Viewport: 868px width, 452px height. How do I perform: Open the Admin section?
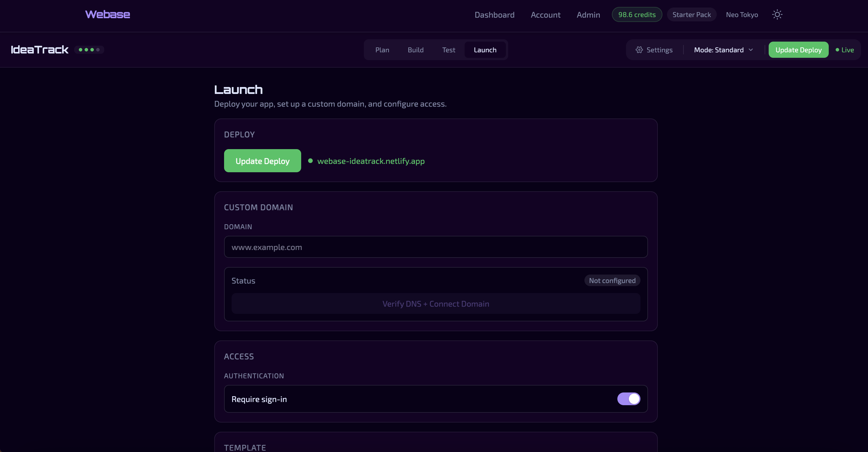588,14
